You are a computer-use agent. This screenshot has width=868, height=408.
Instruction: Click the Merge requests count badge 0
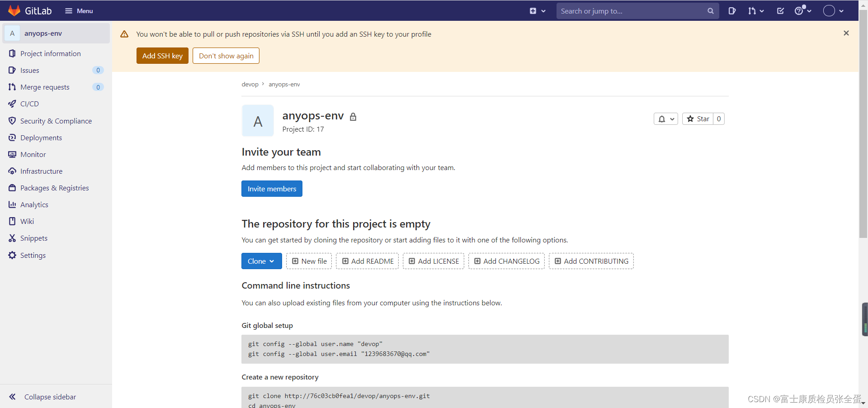point(98,87)
